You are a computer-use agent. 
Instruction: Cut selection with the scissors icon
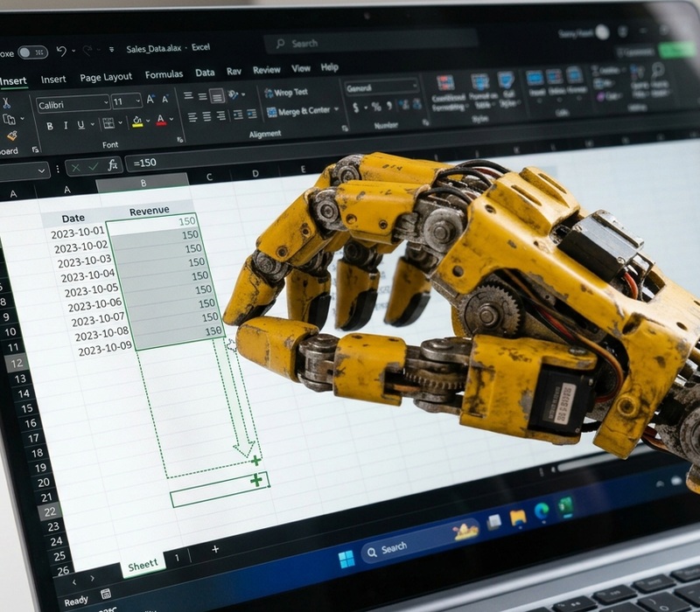(6, 103)
